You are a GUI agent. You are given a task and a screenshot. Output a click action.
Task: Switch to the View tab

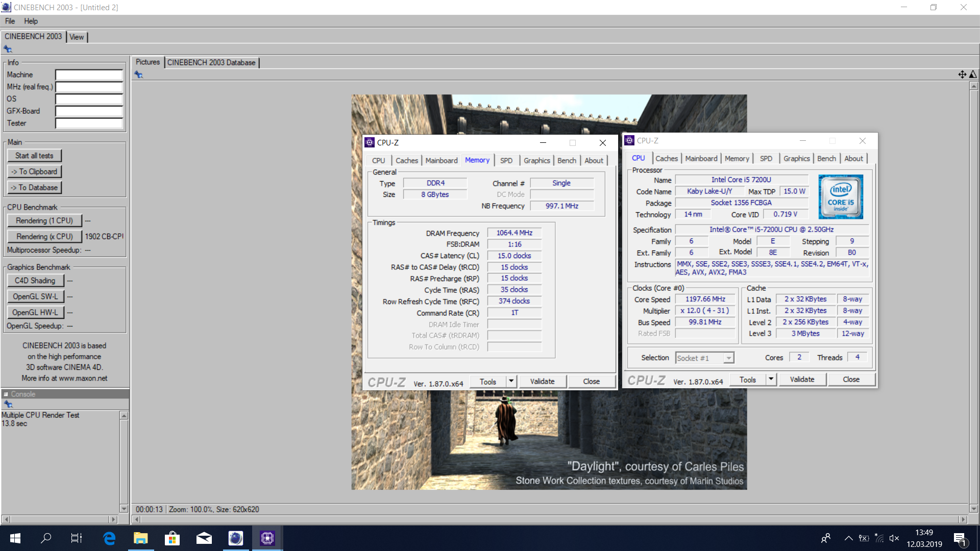(x=77, y=37)
